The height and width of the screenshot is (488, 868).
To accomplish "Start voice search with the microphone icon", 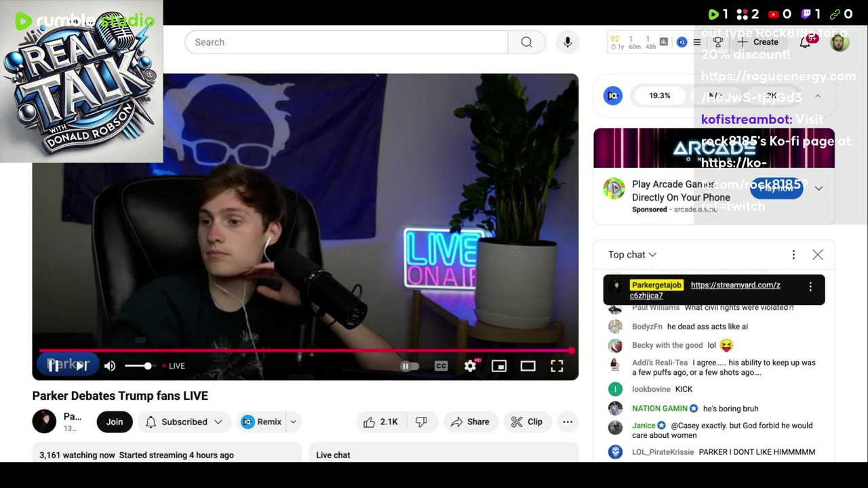I will click(x=568, y=42).
